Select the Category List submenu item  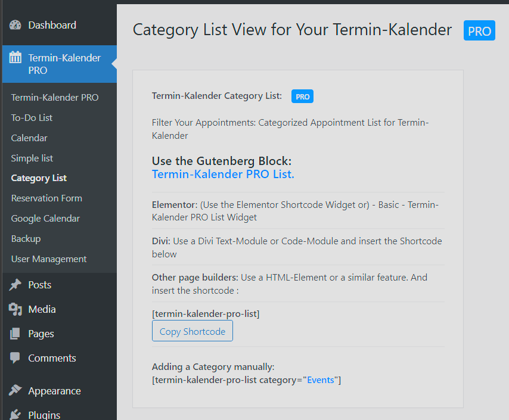[39, 178]
